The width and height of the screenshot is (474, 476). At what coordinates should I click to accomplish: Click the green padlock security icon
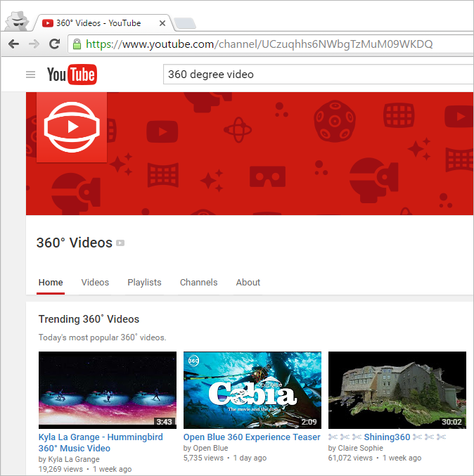click(77, 44)
